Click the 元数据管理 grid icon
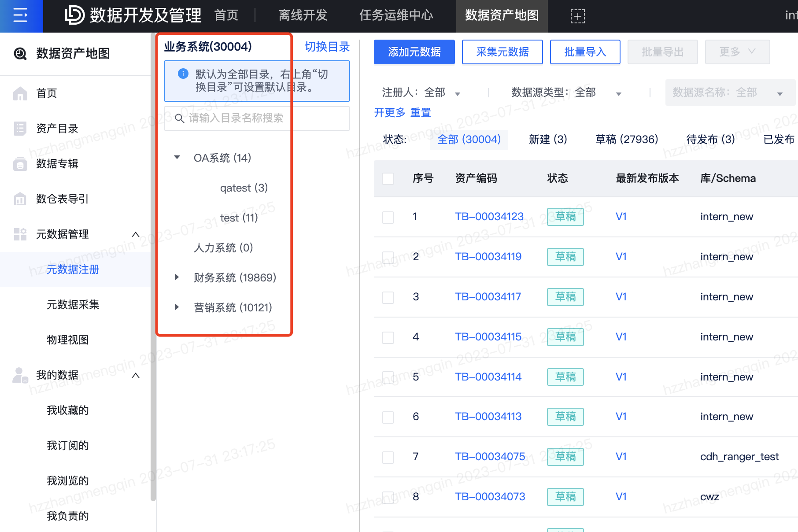The width and height of the screenshot is (798, 532). 20,234
